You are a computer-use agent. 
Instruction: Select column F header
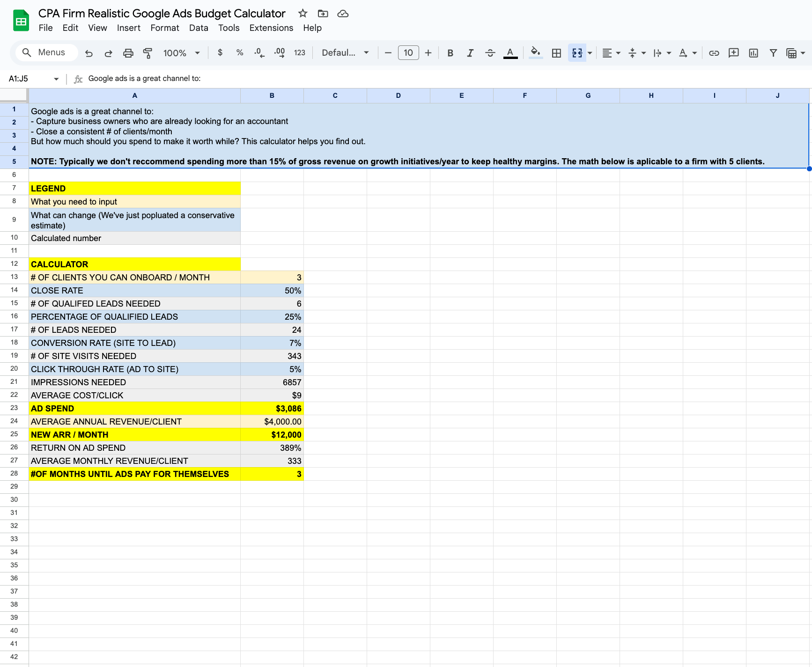525,95
